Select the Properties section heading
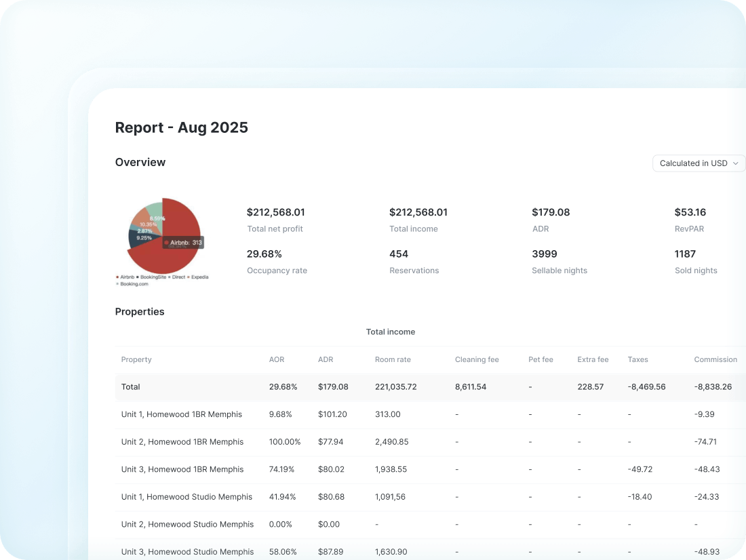 coord(140,312)
